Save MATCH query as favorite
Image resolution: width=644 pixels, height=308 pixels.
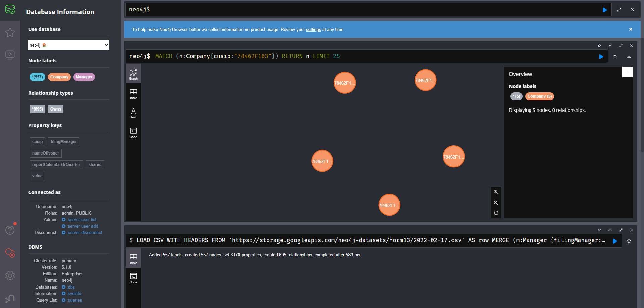[615, 56]
